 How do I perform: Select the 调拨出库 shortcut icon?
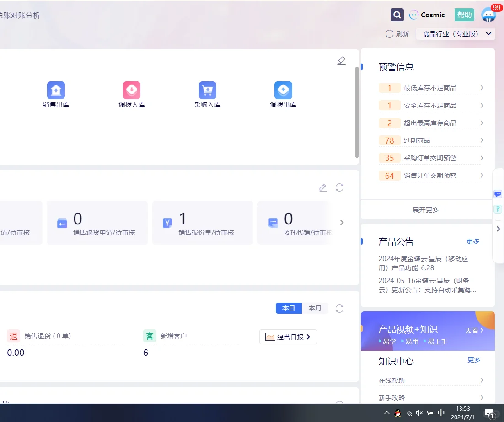pos(283,90)
